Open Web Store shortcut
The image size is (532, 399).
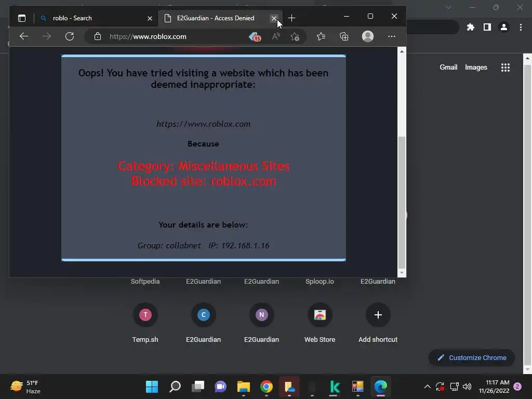tap(320, 323)
